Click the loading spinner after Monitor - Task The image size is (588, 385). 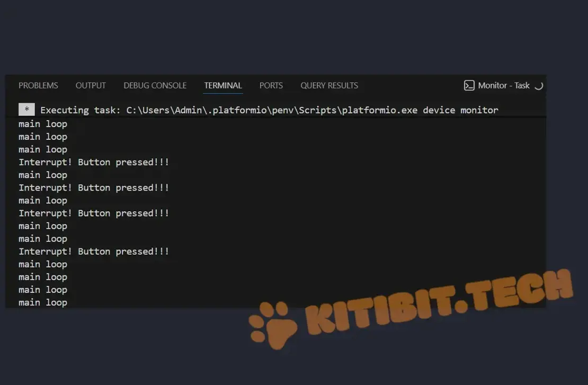pyautogui.click(x=538, y=86)
